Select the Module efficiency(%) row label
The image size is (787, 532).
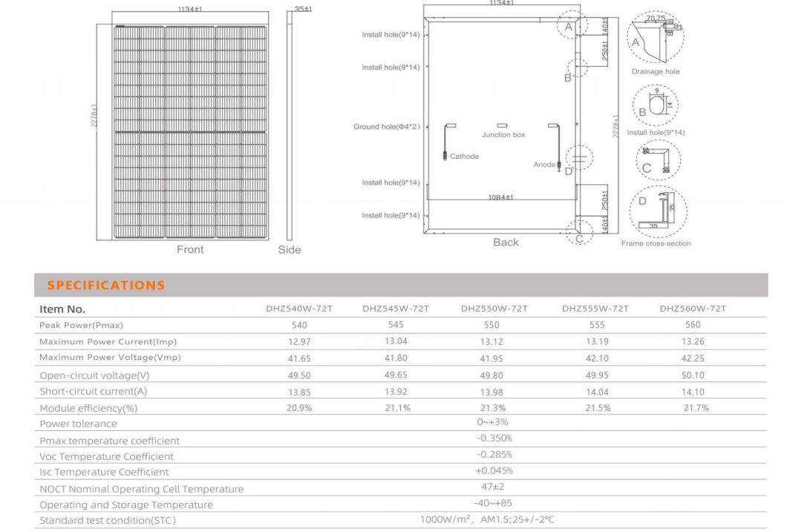coord(88,408)
